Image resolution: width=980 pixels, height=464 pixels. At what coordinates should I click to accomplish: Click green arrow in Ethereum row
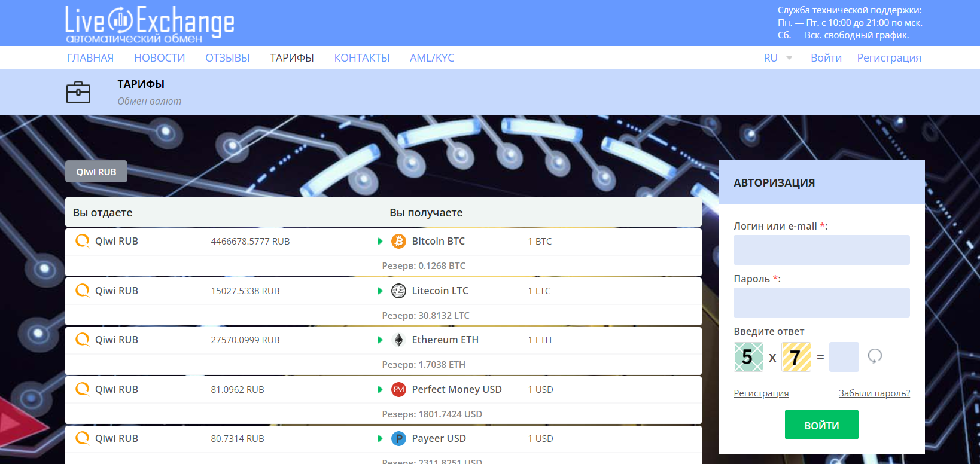pos(380,340)
